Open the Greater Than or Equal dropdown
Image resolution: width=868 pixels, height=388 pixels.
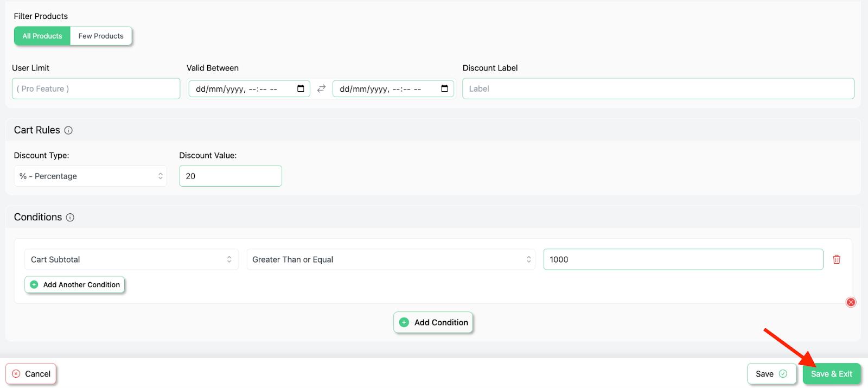pyautogui.click(x=391, y=259)
